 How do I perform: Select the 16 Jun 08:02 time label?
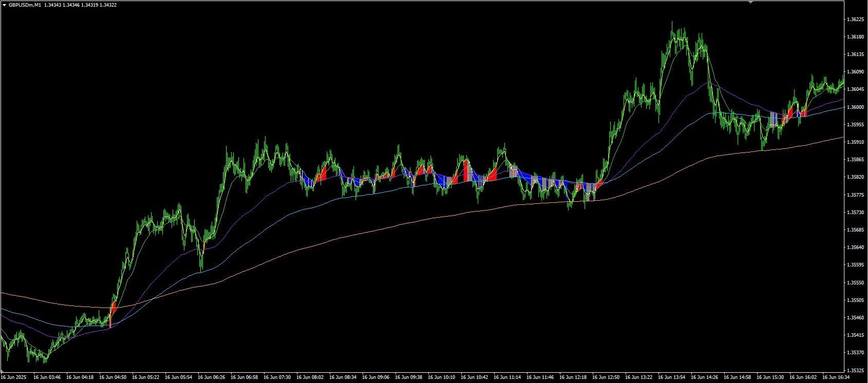[x=310, y=377]
